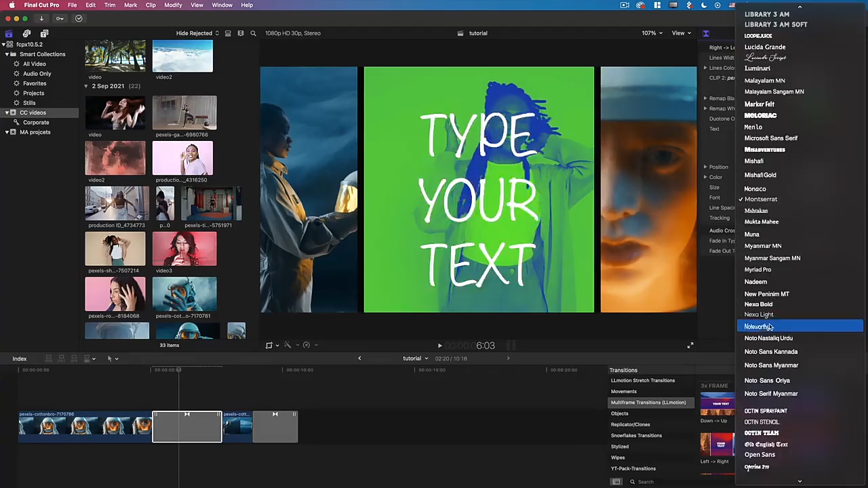Click the transitions browser bowtie icon

[706, 33]
